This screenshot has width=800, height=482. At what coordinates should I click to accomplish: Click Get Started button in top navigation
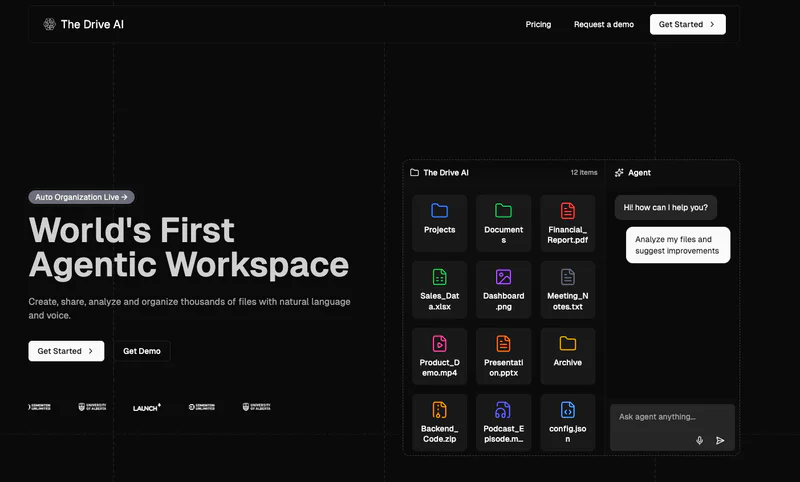click(x=687, y=24)
